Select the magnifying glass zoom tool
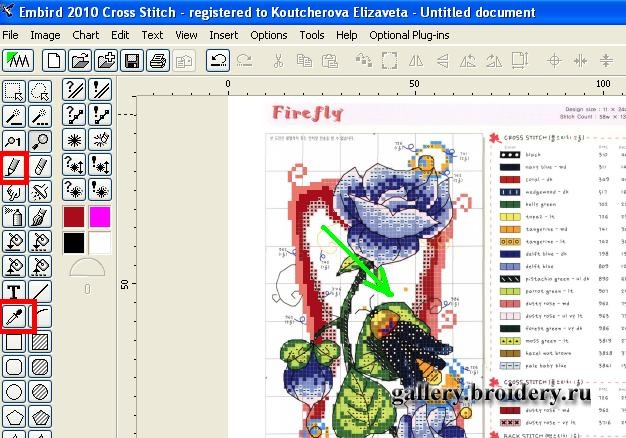This screenshot has height=438, width=626. [x=40, y=141]
